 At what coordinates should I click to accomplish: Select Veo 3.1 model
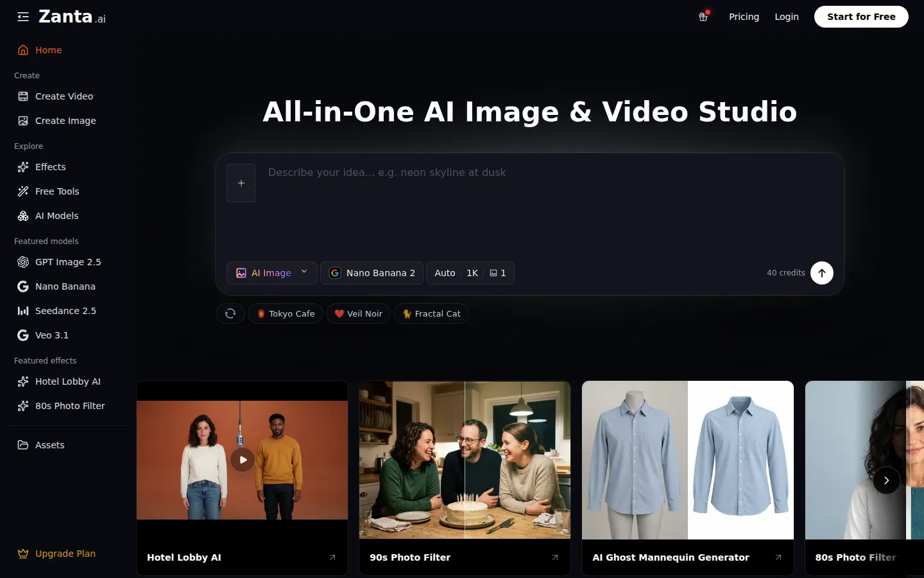coord(68,335)
